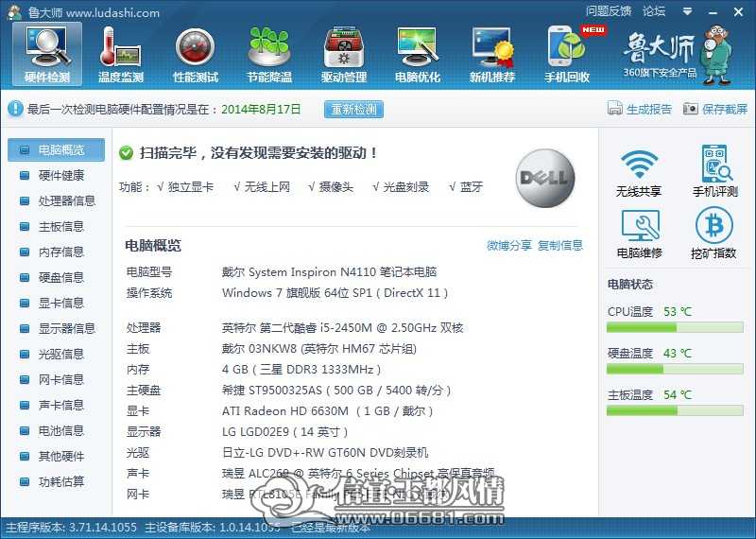Viewport: 756px width, 539px height.
Task: Open 问题反馈 feedback link
Action: 609,11
